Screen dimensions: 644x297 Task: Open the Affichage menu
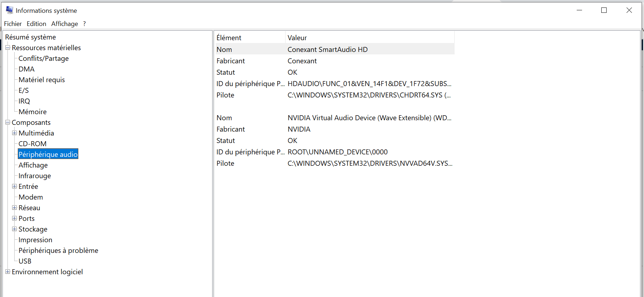tap(64, 24)
